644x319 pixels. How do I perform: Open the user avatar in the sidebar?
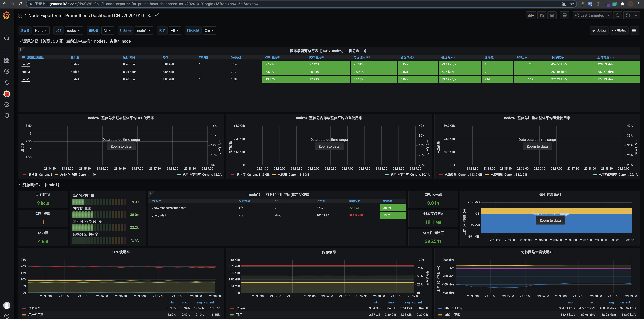[x=7, y=305]
